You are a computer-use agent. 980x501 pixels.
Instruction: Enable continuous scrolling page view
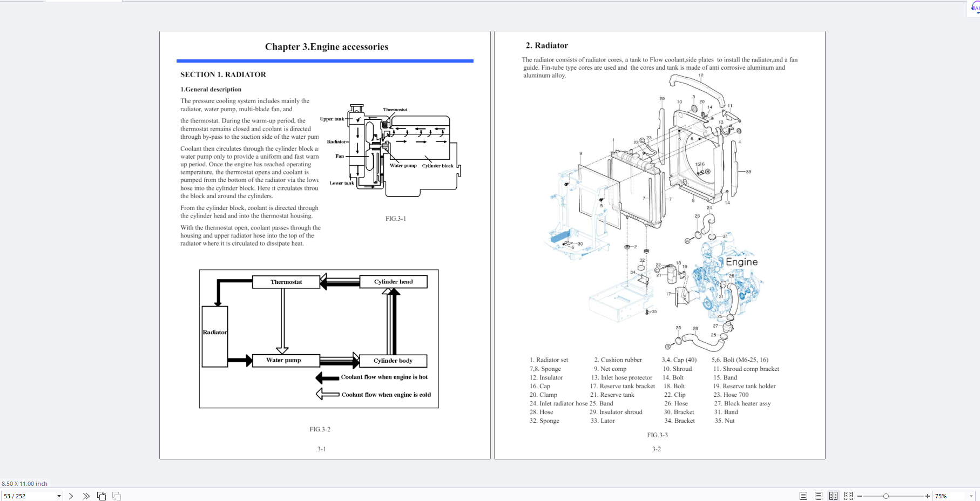pyautogui.click(x=819, y=496)
